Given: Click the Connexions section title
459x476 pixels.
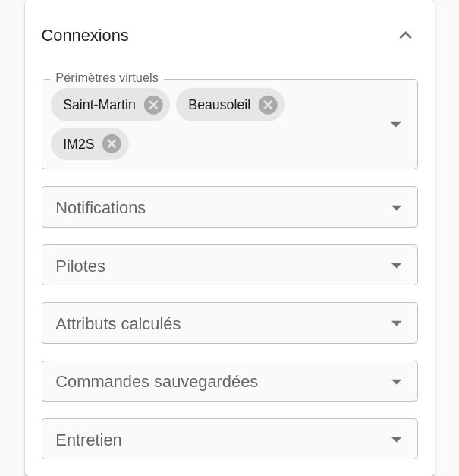Looking at the screenshot, I should pyautogui.click(x=85, y=36).
